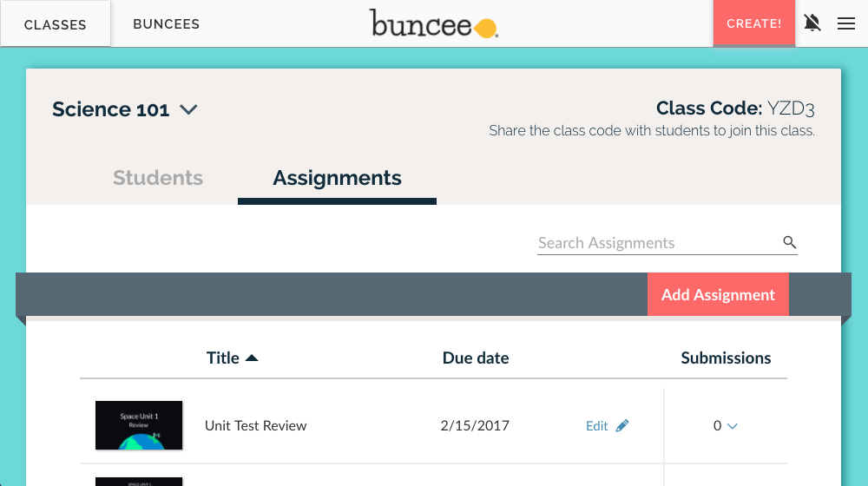The height and width of the screenshot is (486, 868).
Task: Open the hamburger menu
Action: click(x=846, y=23)
